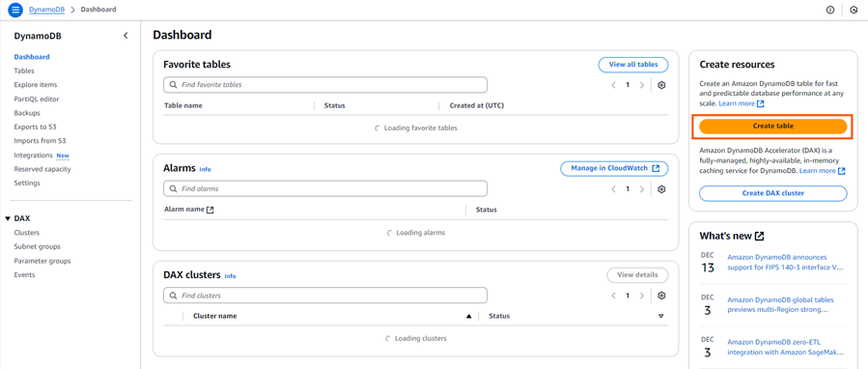
Task: Go to previous page in Favorite tables
Action: click(613, 85)
